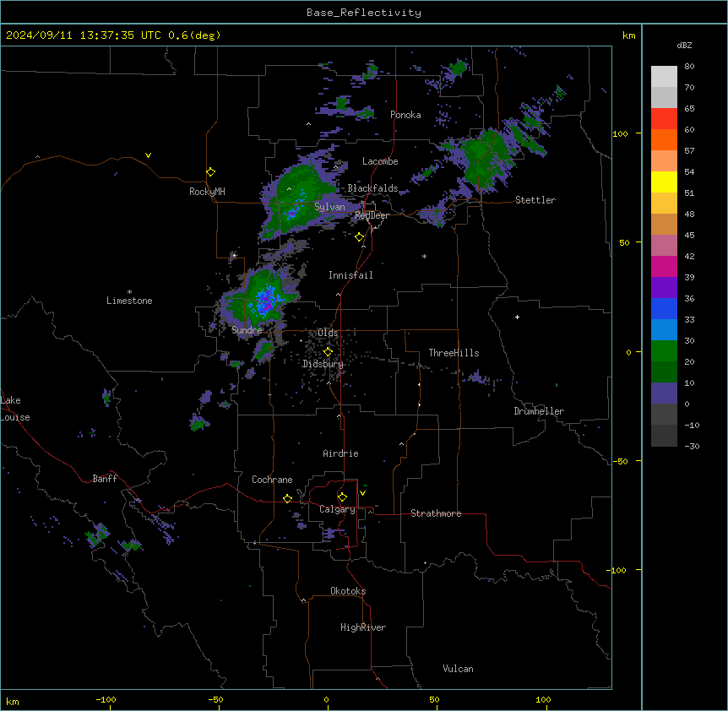Click the Banff label
Image resolution: width=728 pixels, height=711 pixels.
(105, 479)
